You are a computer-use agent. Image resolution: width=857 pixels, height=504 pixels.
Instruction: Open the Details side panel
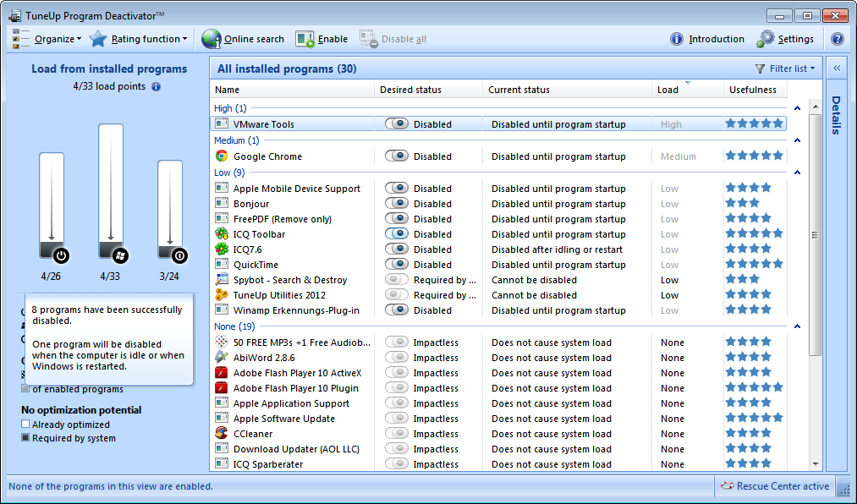835,118
